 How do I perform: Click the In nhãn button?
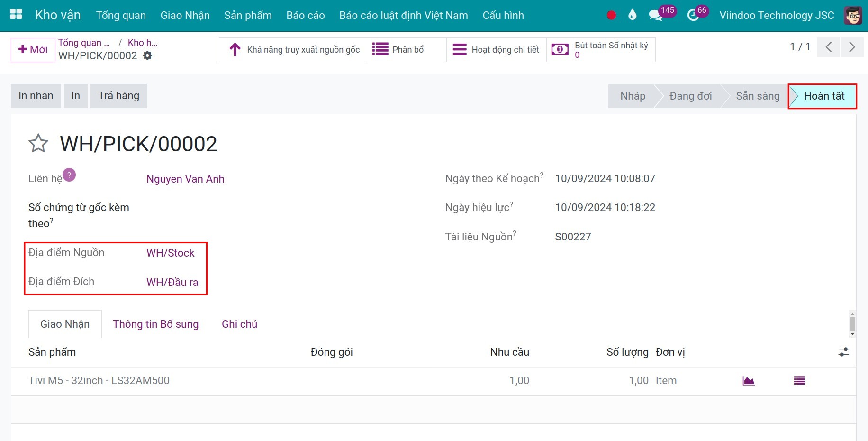coord(36,96)
